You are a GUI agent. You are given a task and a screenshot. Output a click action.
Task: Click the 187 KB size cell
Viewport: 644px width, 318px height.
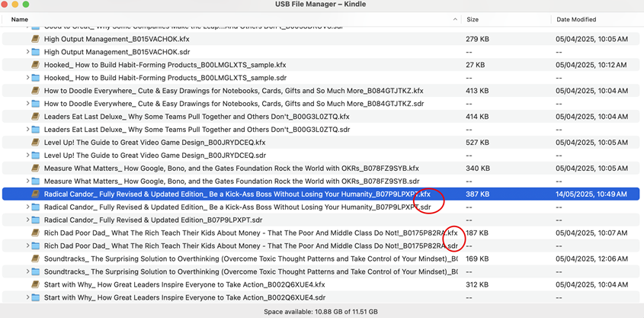tap(477, 233)
